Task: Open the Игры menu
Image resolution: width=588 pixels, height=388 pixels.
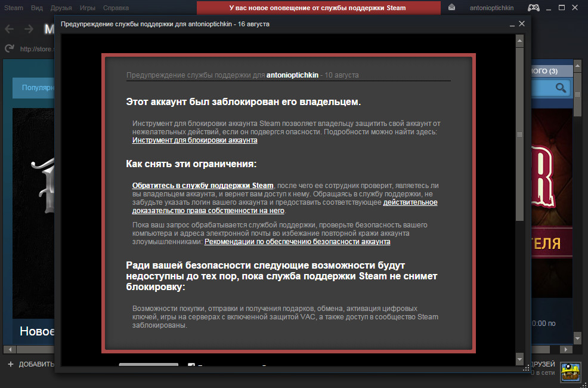Action: pos(88,8)
